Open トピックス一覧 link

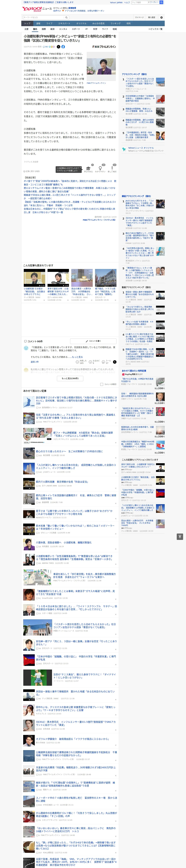[155, 29]
